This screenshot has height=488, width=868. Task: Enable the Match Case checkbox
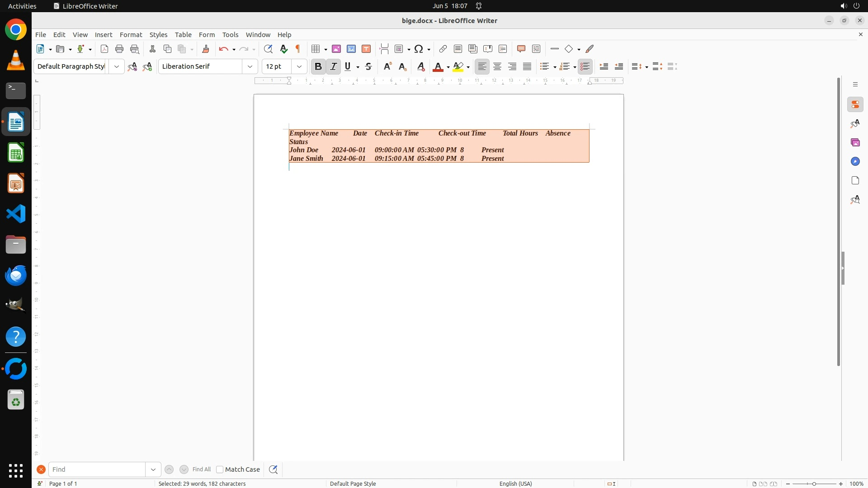[220, 469]
